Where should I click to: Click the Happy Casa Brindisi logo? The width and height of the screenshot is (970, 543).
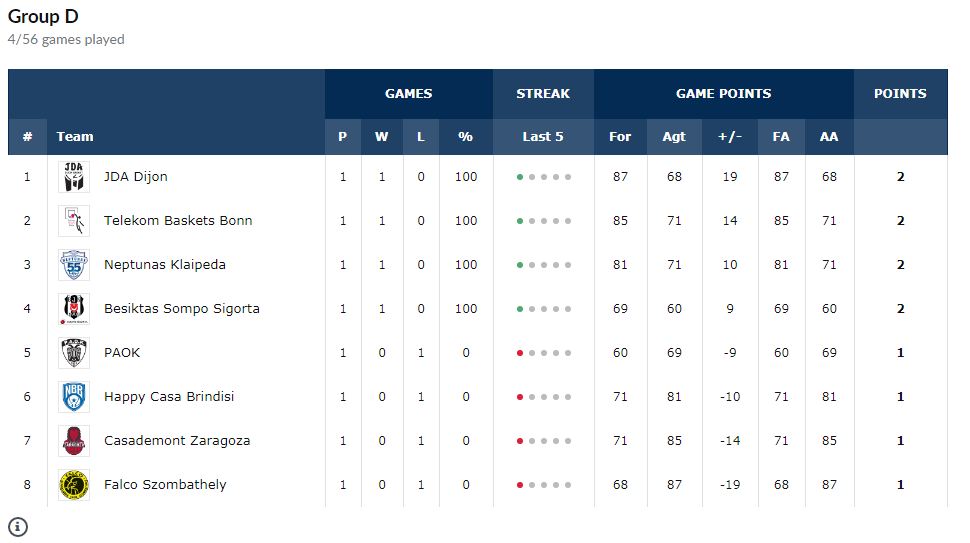[74, 397]
